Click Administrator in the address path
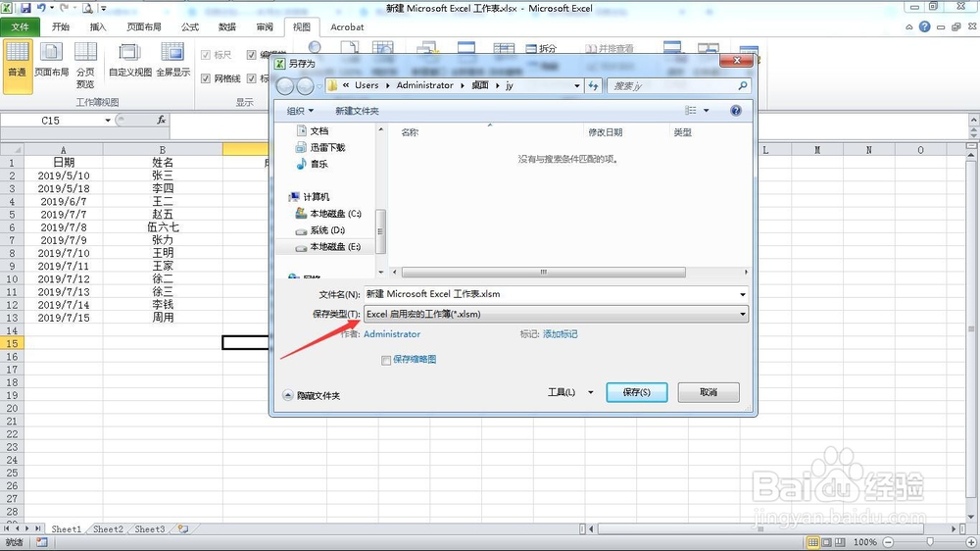 pyautogui.click(x=425, y=85)
